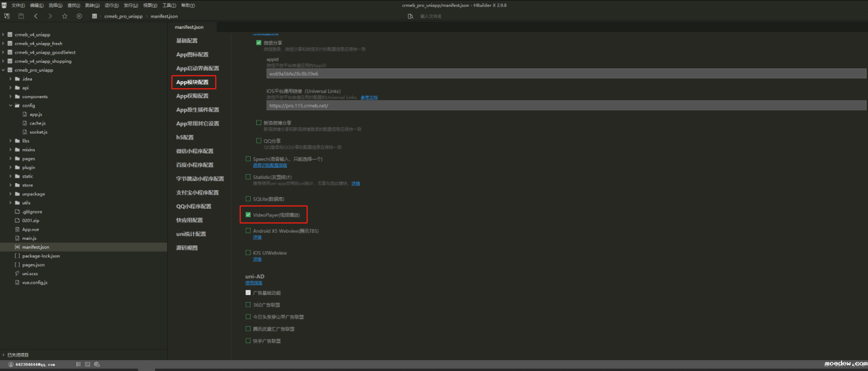Click the forward navigation arrow
This screenshot has height=371, width=868.
[50, 16]
